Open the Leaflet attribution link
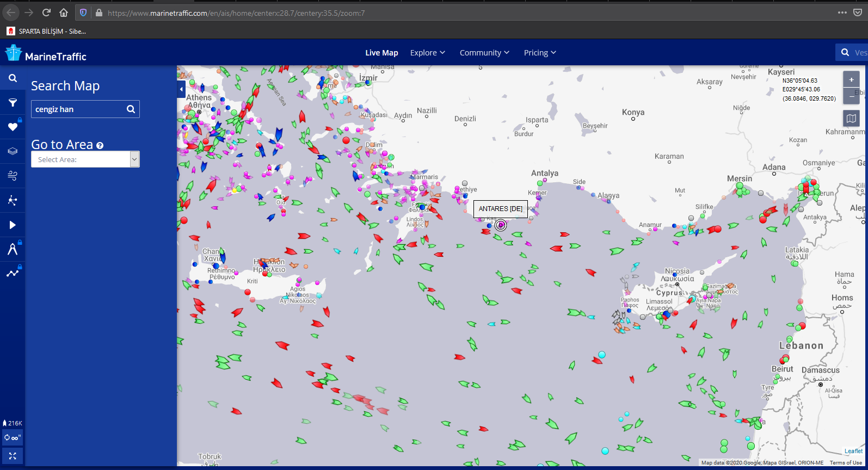 pyautogui.click(x=853, y=451)
